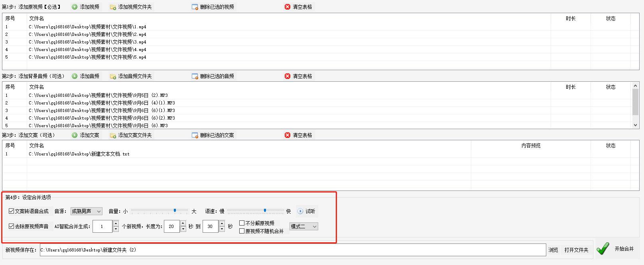Screen dimensions: 644x265
Task: Toggle 去除原视频声音 checkbox
Action: (11, 226)
